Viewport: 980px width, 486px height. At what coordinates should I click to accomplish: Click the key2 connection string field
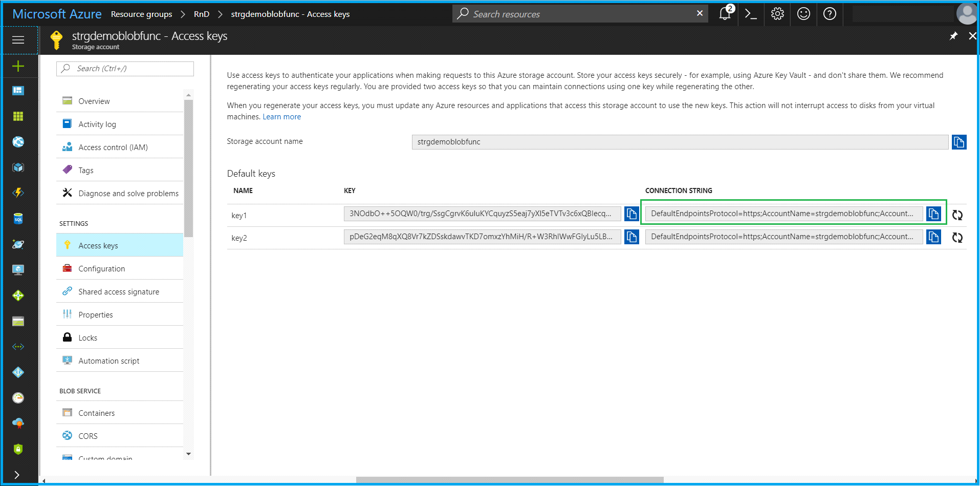784,237
